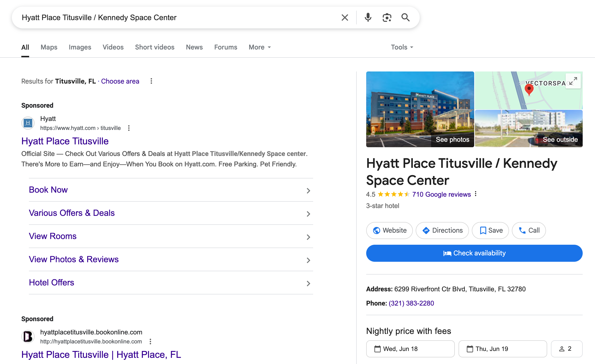
Task: Click the Hyatt favicon in the sponsored result
Action: coord(28,123)
